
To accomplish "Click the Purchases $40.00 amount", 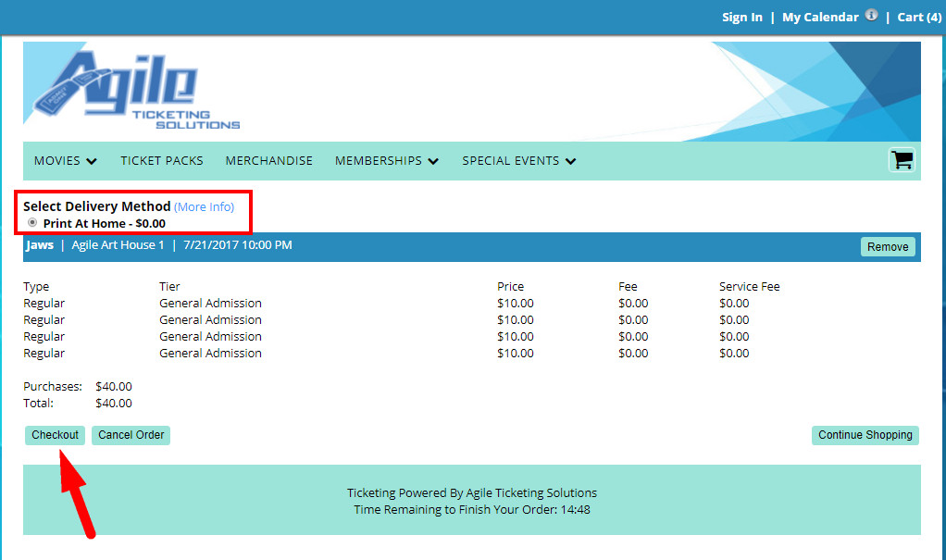I will pos(114,386).
